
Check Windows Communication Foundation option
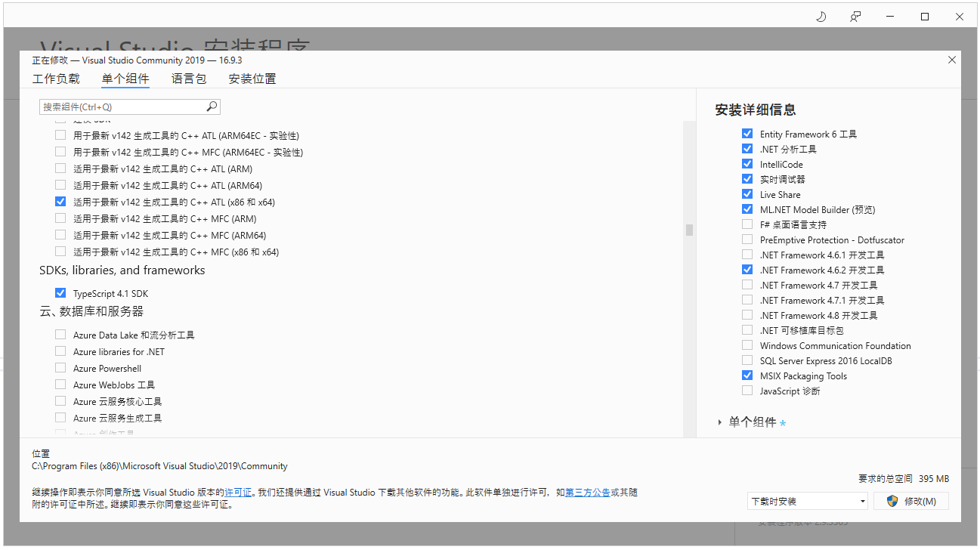point(747,345)
